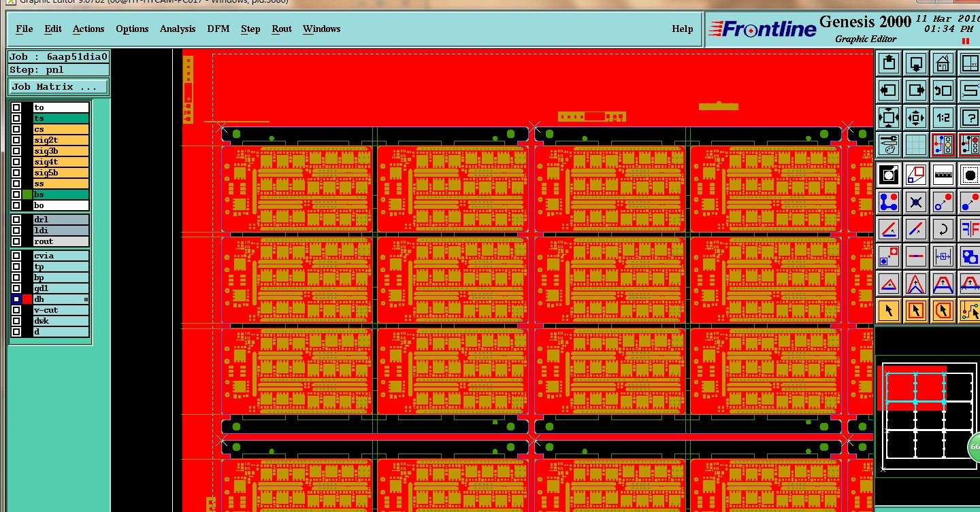Select the arrow pointer in polygon tool
Image resolution: width=980 pixels, height=512 pixels.
943,311
